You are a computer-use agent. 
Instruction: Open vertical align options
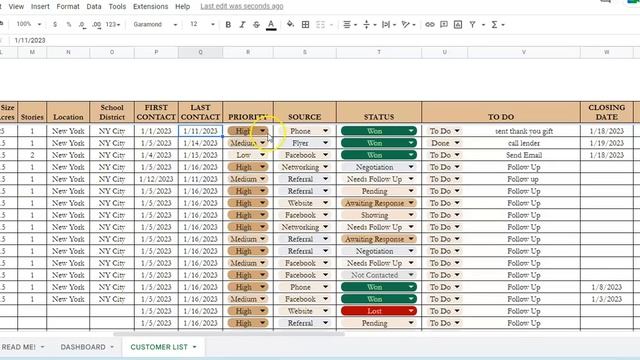(369, 24)
